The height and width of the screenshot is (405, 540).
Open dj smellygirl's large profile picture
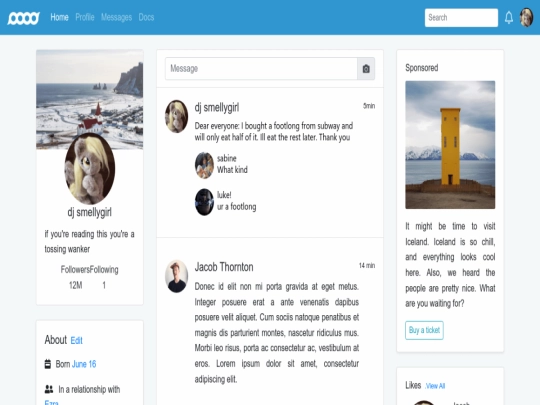point(90,169)
